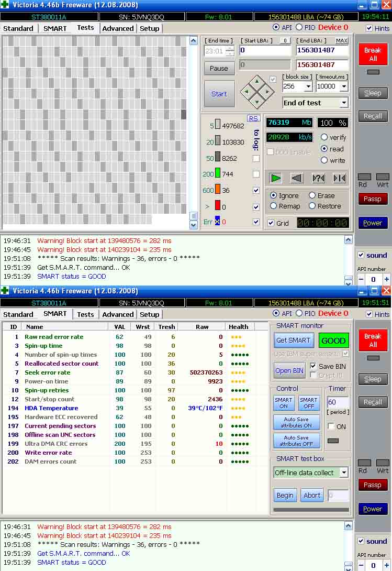The image size is (392, 571).
Task: Click the Open BIN button
Action: tap(289, 371)
